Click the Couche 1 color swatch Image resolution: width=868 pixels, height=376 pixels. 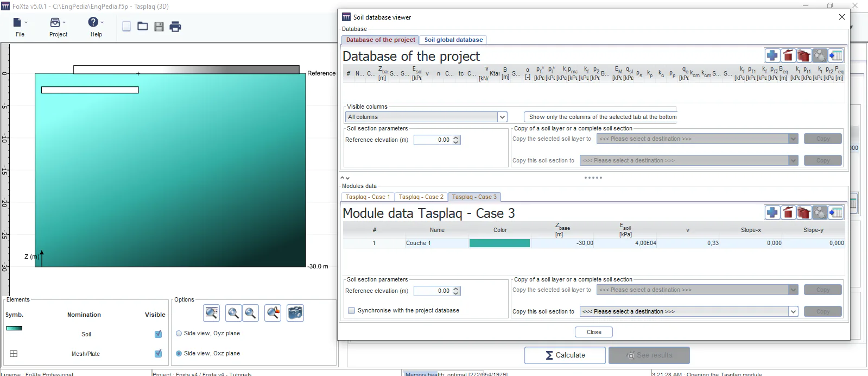click(x=499, y=243)
